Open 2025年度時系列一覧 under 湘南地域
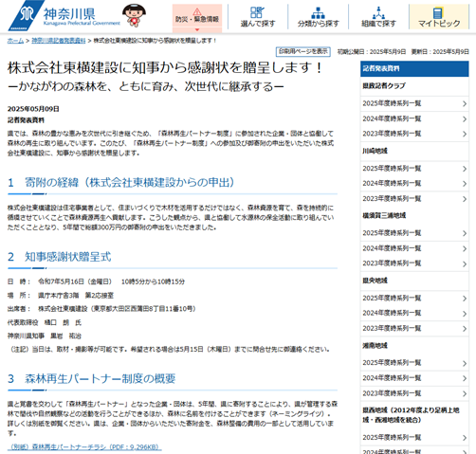Screen dimensions: 476x454 pos(414,363)
